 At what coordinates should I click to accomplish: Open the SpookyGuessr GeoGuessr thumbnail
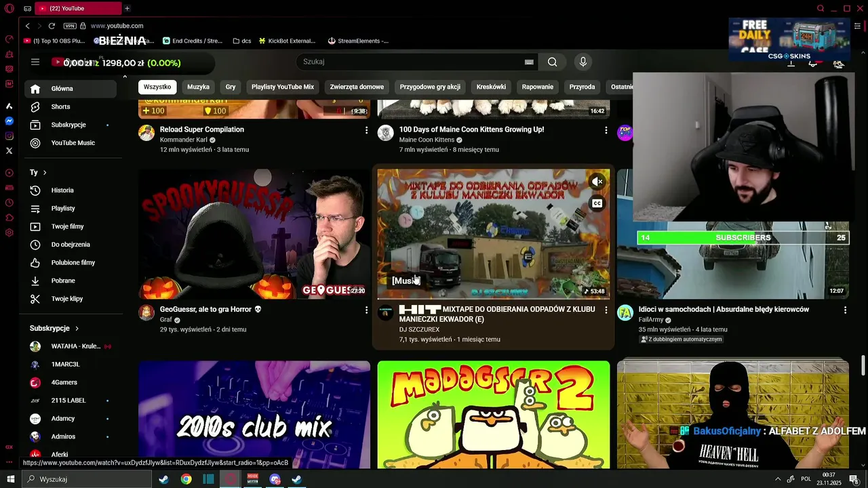pyautogui.click(x=254, y=234)
